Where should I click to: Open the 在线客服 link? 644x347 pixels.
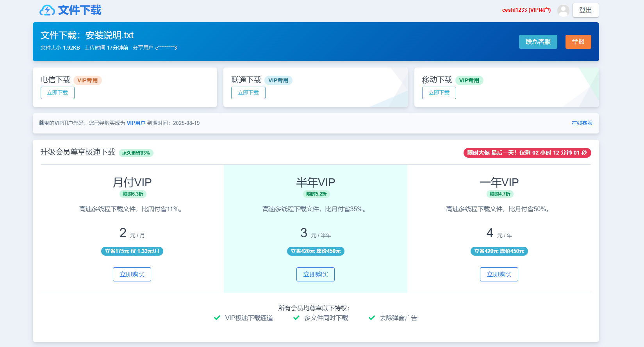(x=582, y=123)
